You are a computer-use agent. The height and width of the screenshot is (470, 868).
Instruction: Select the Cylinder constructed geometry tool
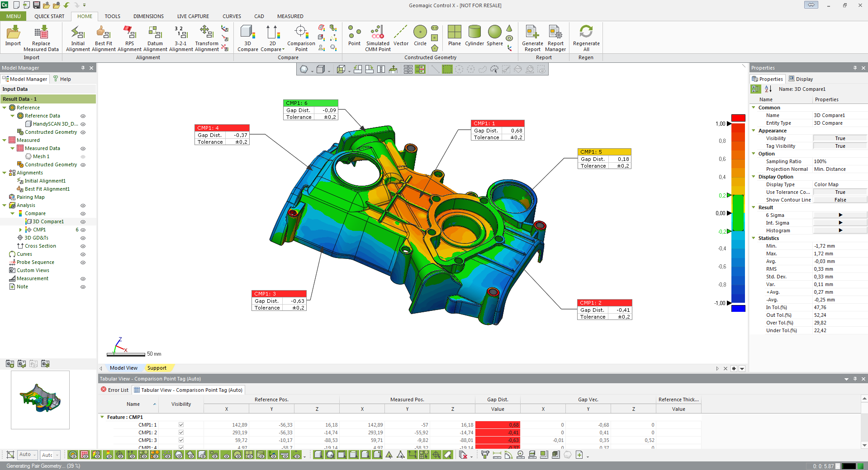click(x=474, y=33)
